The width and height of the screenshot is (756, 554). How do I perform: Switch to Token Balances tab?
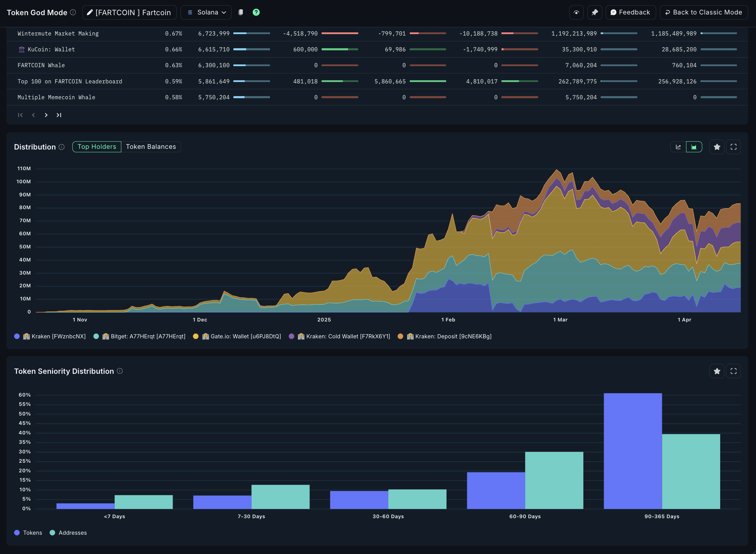coord(151,147)
